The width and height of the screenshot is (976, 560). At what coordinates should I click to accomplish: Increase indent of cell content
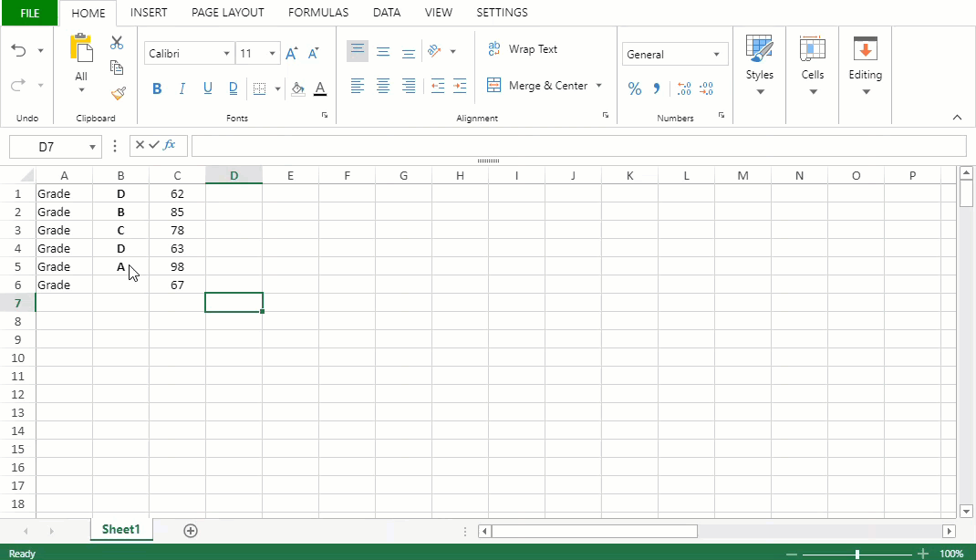460,86
